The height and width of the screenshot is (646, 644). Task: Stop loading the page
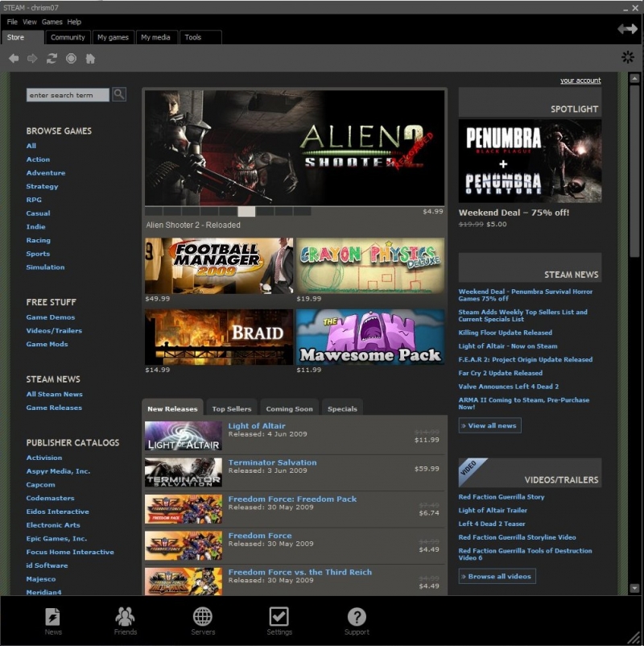pyautogui.click(x=71, y=59)
